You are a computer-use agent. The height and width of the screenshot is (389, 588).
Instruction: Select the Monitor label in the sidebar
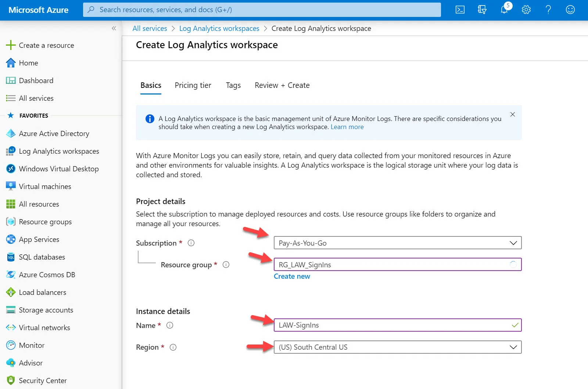pos(32,345)
